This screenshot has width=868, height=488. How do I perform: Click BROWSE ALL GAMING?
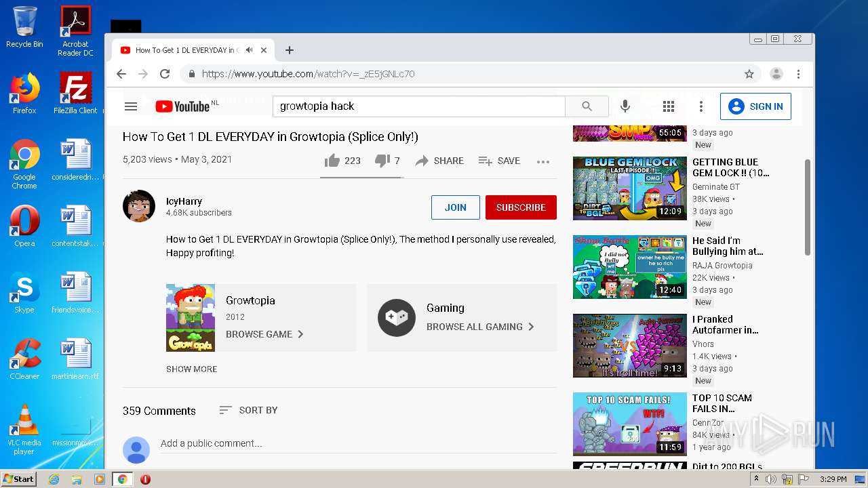(x=481, y=327)
